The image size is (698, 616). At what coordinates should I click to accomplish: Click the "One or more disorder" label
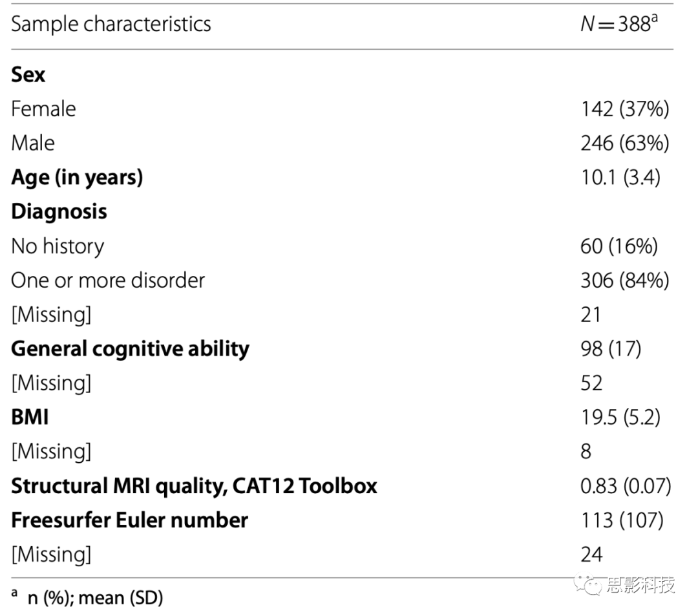108,281
